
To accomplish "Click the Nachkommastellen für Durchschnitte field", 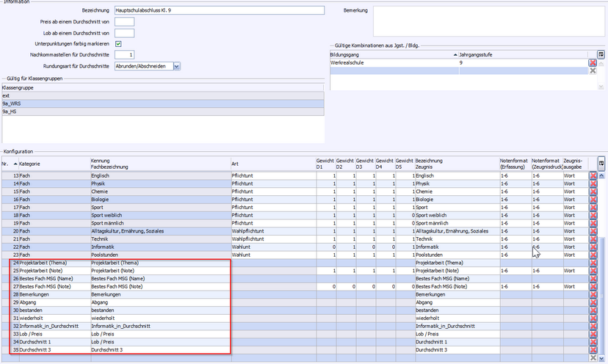I will [x=124, y=55].
